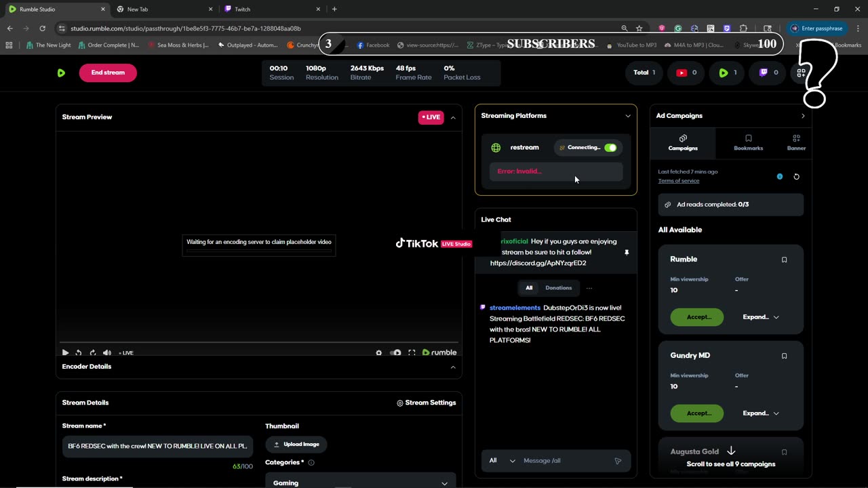Click the Upload Image thumbnail button

296,445
